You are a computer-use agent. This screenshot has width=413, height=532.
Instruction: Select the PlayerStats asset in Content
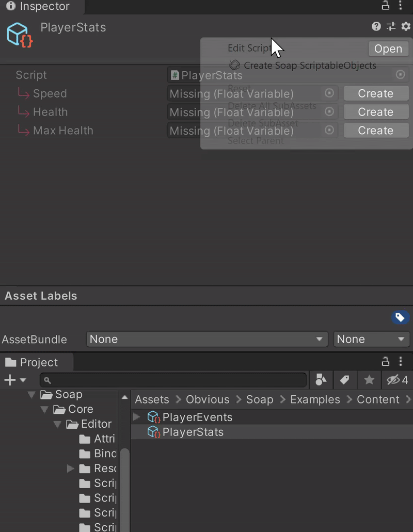(x=193, y=432)
